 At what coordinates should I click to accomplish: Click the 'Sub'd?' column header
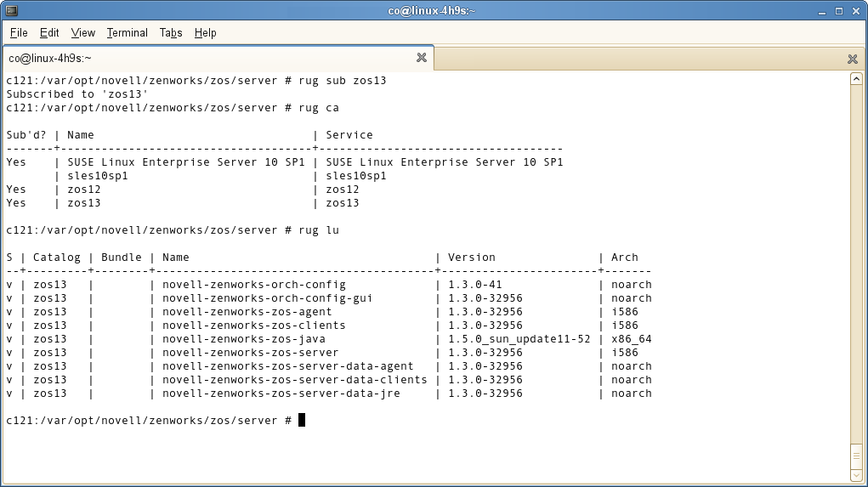26,134
